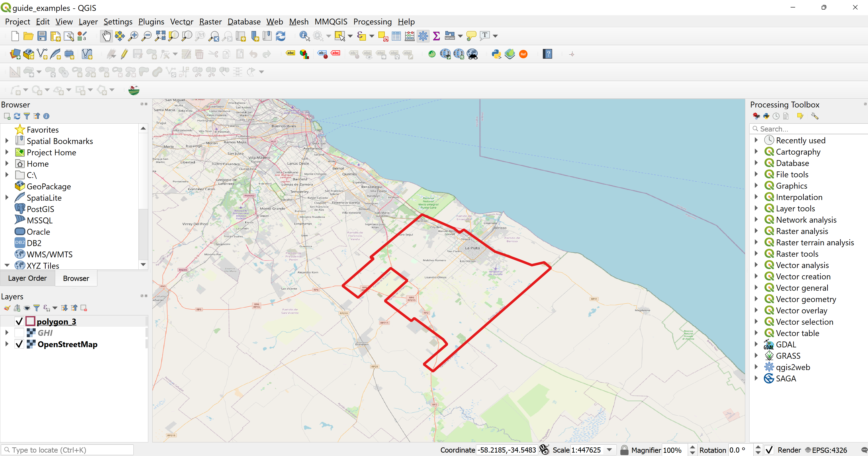Click the Coordinate field
This screenshot has width=868, height=456.
[x=507, y=450]
